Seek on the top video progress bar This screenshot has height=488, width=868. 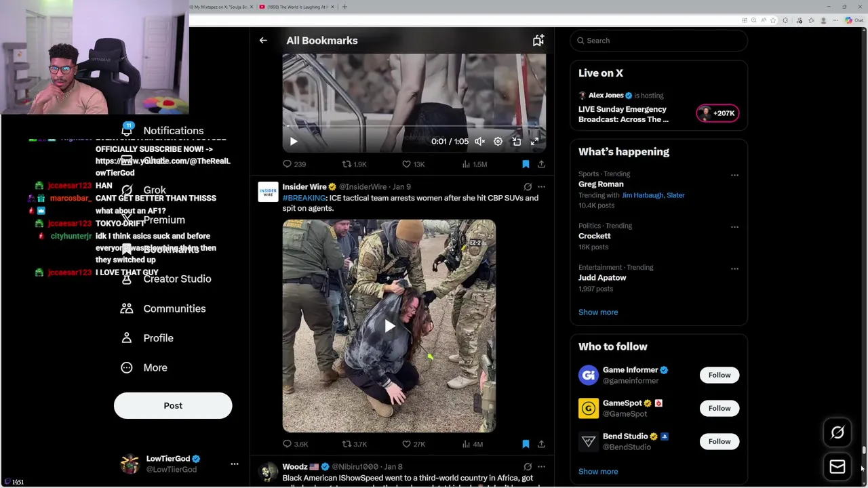tap(414, 126)
